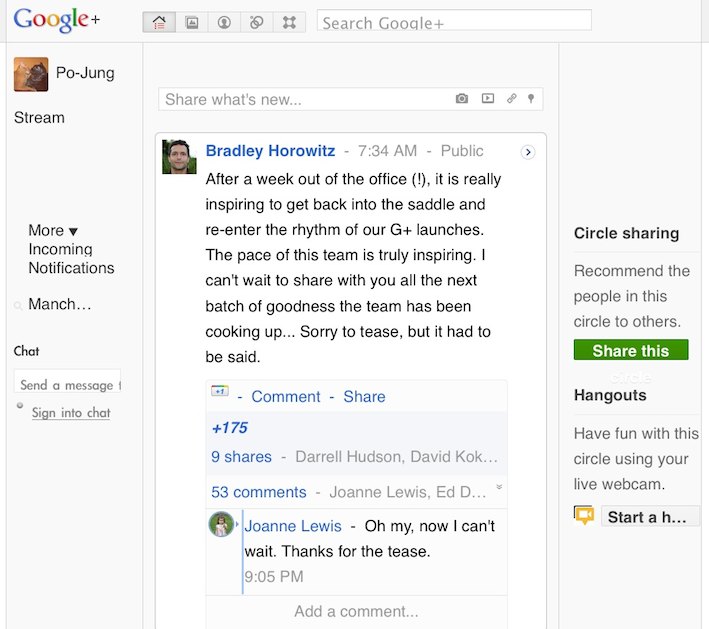709x629 pixels.
Task: Click the Add a comment field
Action: tap(356, 611)
